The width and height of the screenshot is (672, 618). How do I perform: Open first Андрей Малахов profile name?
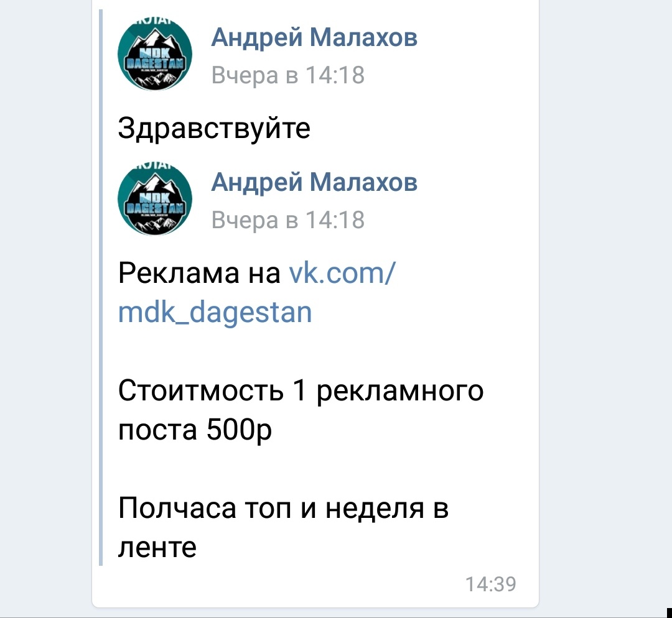(x=314, y=37)
